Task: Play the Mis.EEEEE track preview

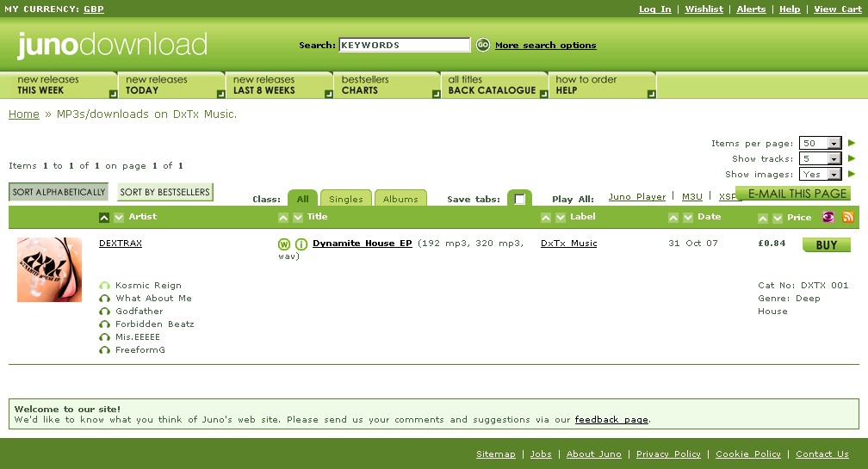Action: [x=104, y=337]
